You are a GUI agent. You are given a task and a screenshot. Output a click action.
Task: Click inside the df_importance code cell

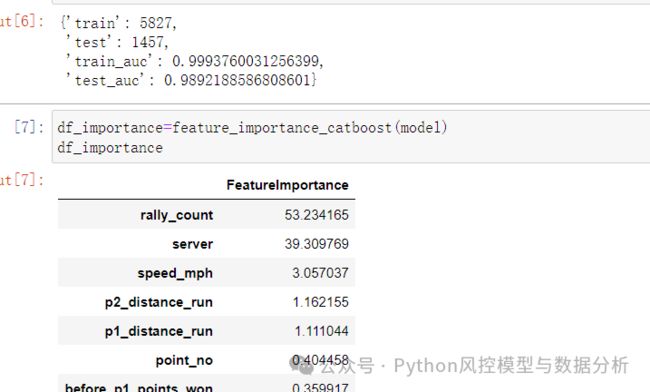point(351,137)
